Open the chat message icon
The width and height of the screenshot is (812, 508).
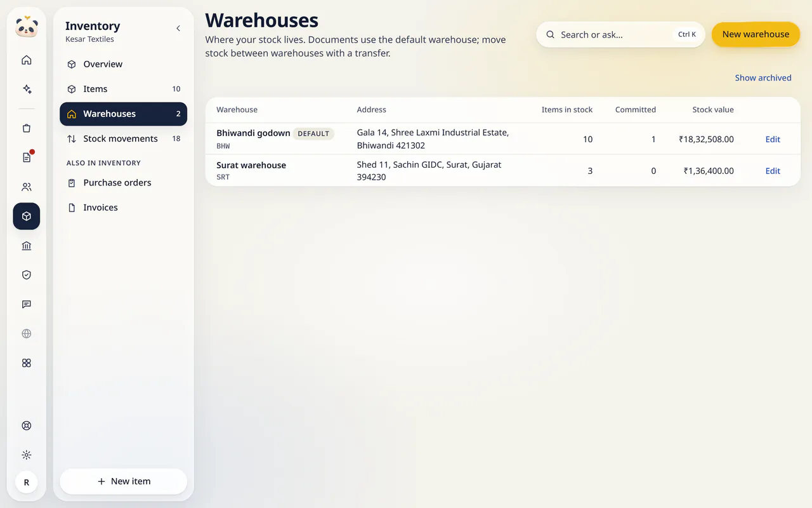click(27, 304)
